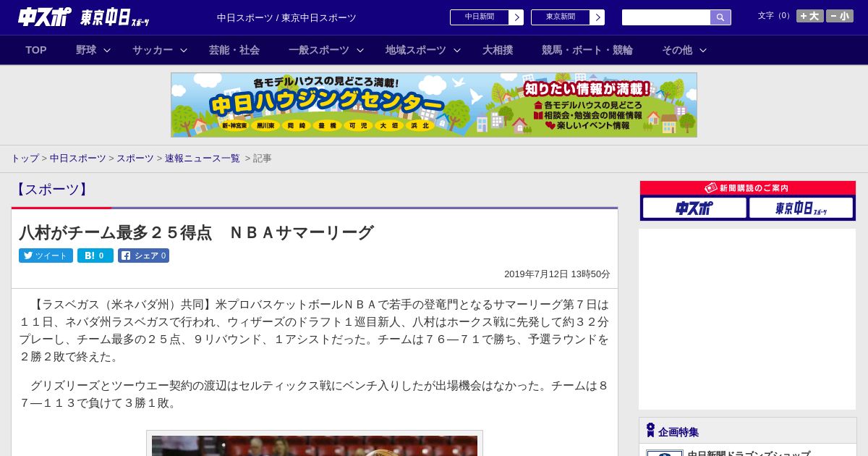Image resolution: width=868 pixels, height=456 pixels.
Task: Click the 企画特集 heading
Action: [678, 431]
